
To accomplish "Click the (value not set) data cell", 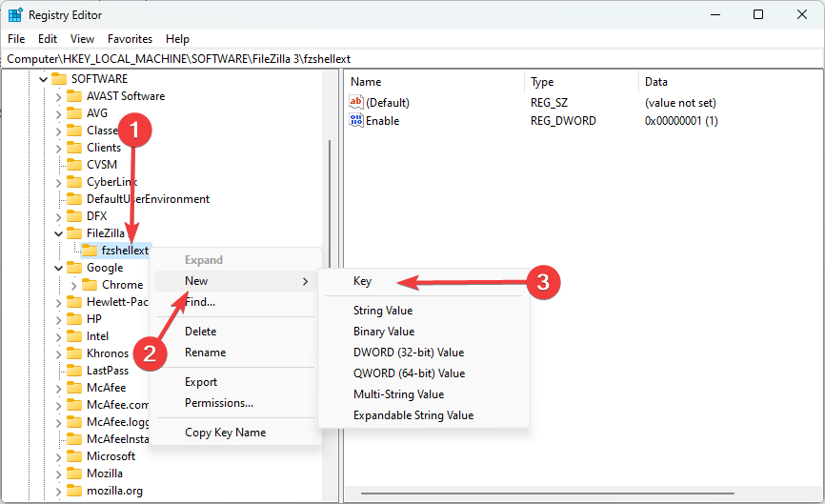I will (680, 103).
